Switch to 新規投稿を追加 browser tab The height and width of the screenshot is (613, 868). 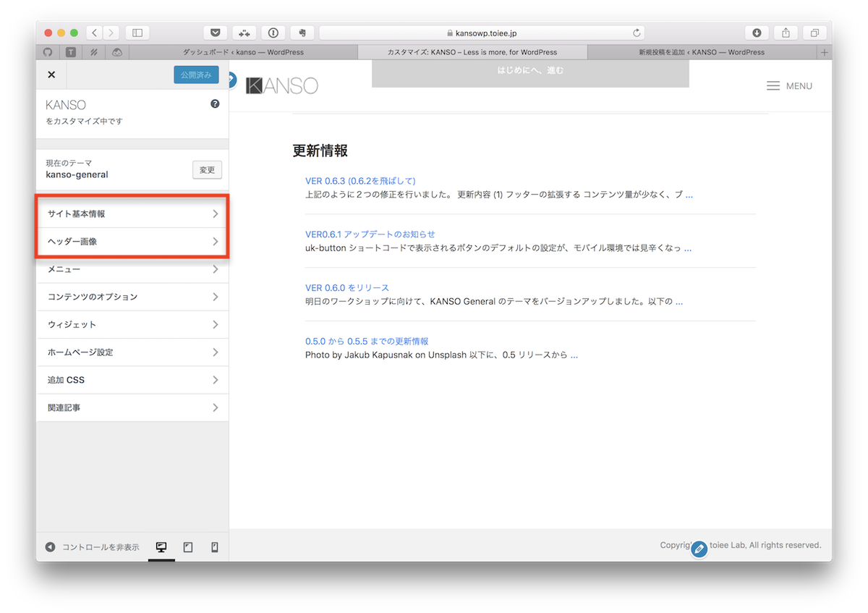pos(702,52)
